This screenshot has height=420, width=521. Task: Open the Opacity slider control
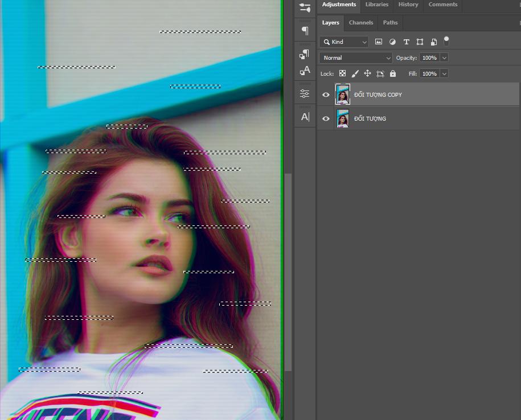click(444, 57)
